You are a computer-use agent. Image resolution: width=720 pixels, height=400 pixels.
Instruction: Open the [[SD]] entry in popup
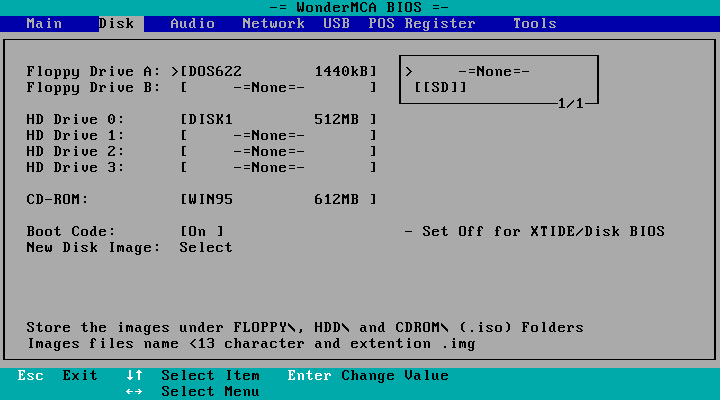click(440, 87)
